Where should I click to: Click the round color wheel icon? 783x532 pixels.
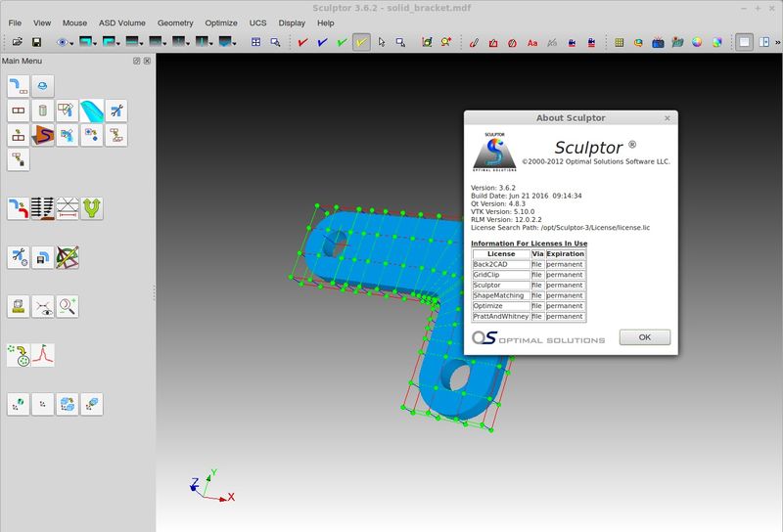[x=697, y=42]
